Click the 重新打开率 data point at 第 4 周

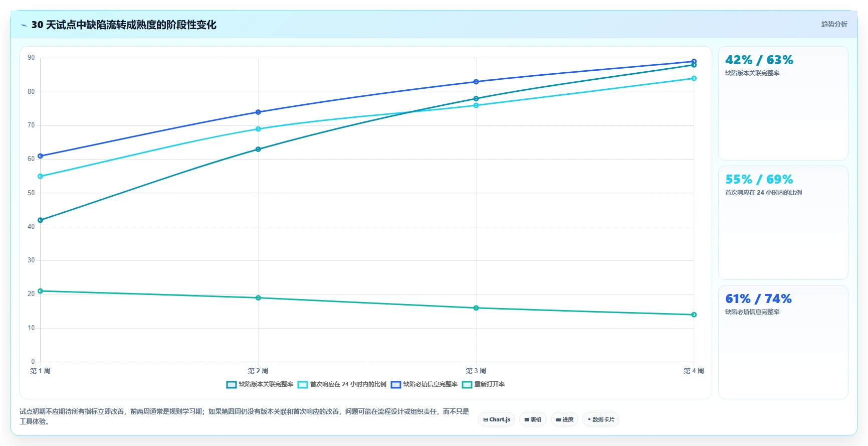tap(694, 315)
